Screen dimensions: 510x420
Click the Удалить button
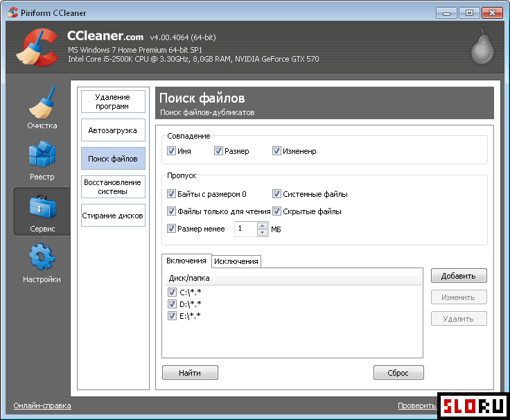(459, 319)
